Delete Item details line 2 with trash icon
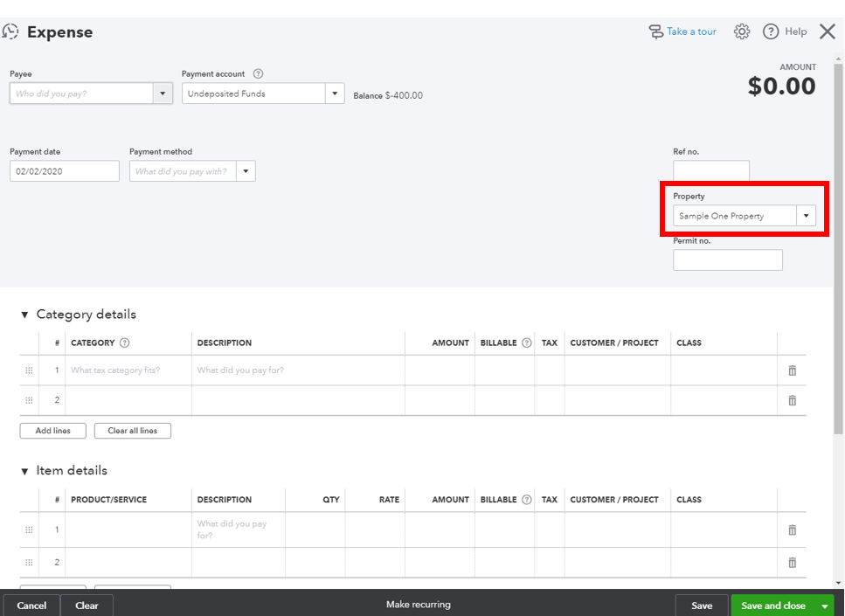Screen dimensions: 845x616 [793, 563]
